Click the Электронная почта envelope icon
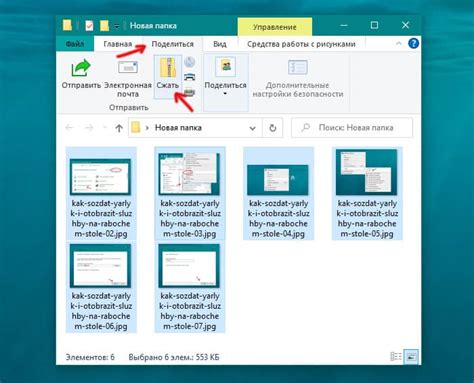 point(128,67)
